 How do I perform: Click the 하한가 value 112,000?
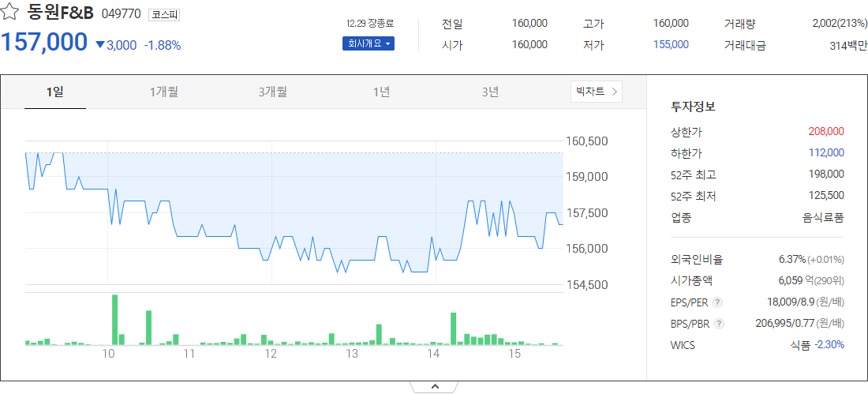(x=826, y=152)
